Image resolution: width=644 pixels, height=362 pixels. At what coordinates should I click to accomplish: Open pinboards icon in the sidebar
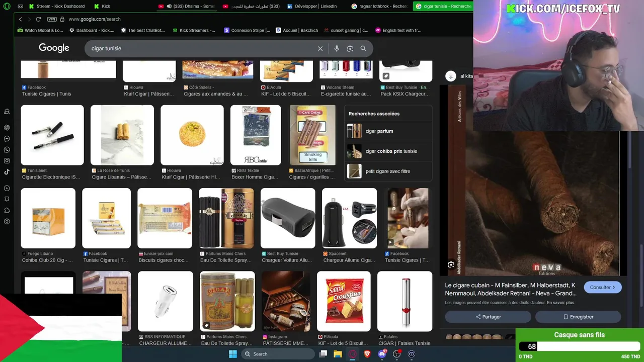point(7,200)
